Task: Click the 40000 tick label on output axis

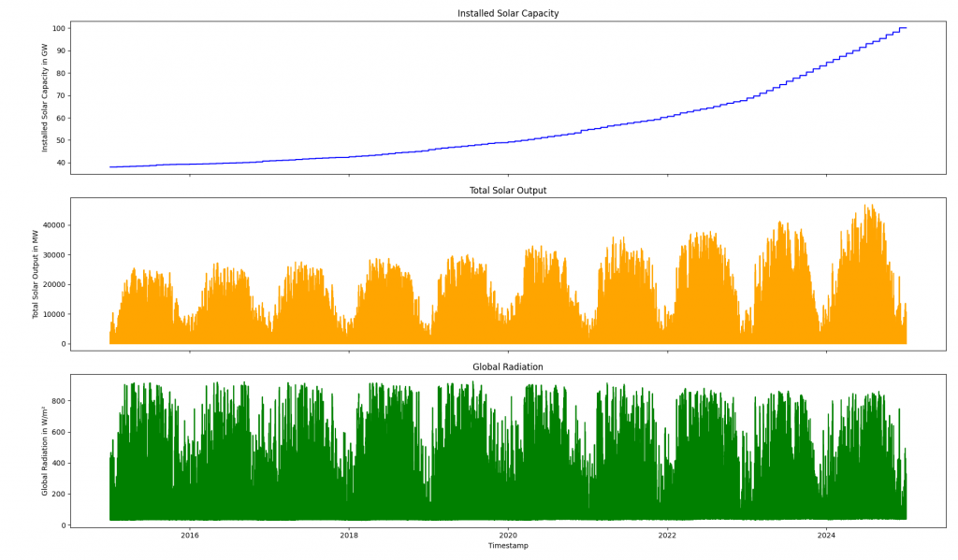Action: pos(50,225)
